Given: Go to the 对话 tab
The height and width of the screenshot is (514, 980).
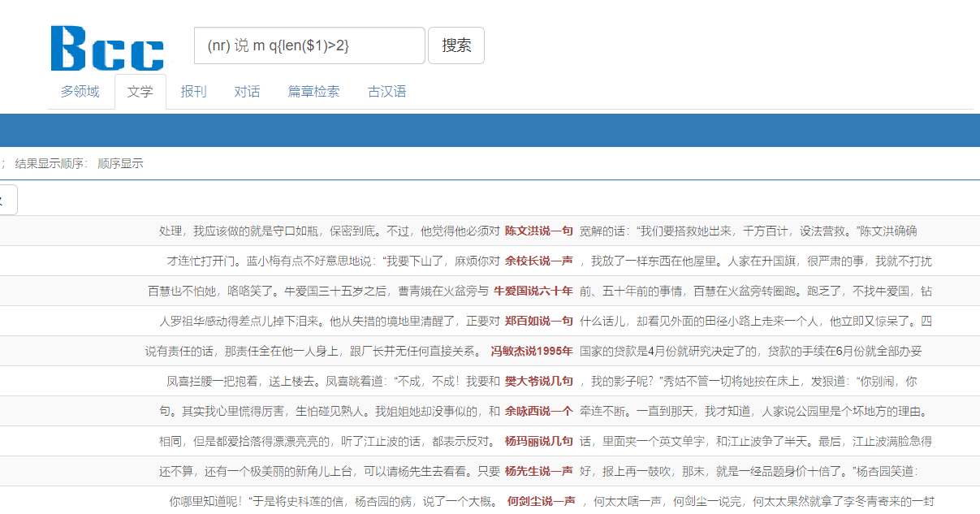Looking at the screenshot, I should click(x=247, y=92).
